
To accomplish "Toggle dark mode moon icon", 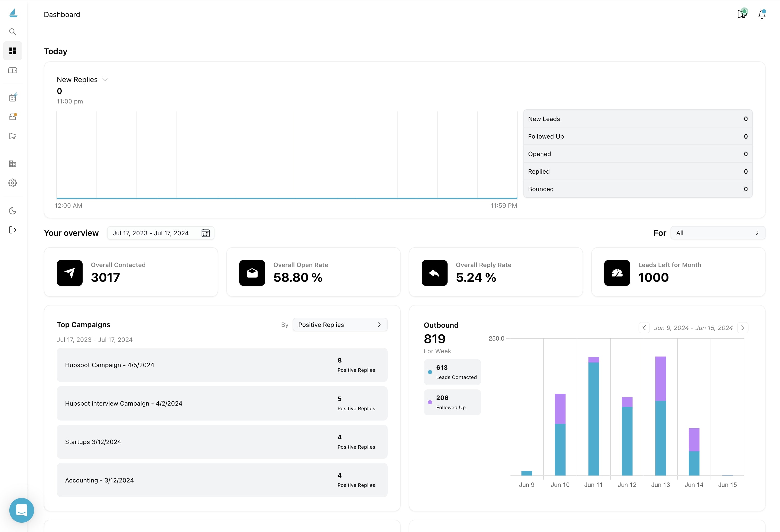I will [x=13, y=211].
